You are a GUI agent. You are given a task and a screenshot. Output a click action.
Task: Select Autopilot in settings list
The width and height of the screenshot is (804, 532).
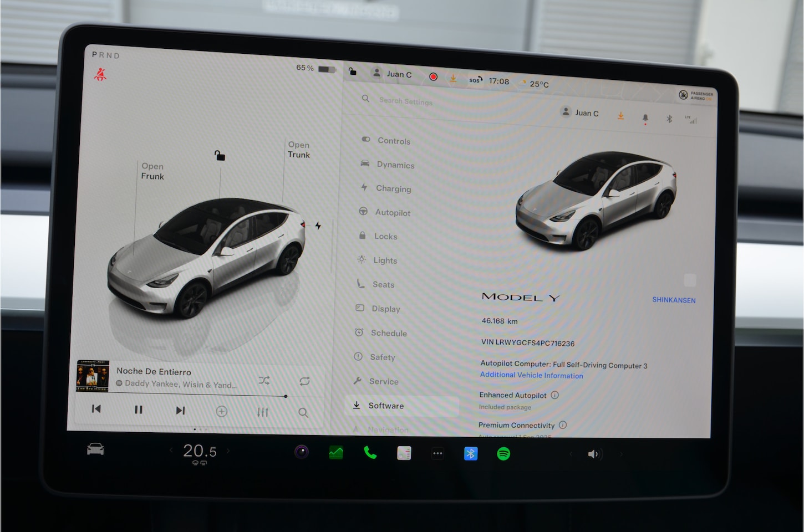(x=393, y=212)
